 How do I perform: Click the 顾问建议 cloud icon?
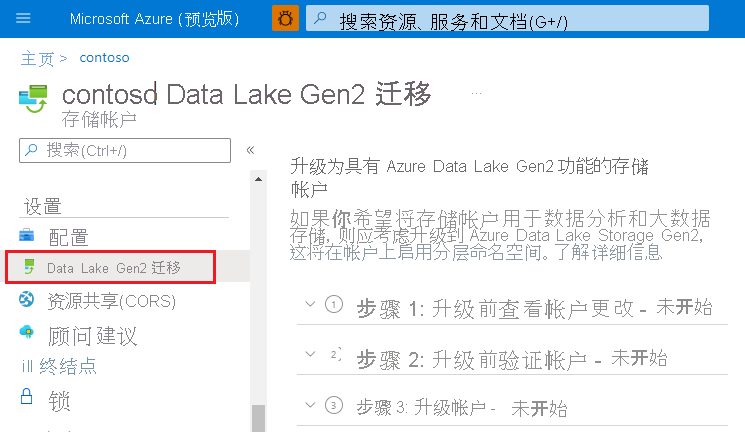pyautogui.click(x=27, y=334)
